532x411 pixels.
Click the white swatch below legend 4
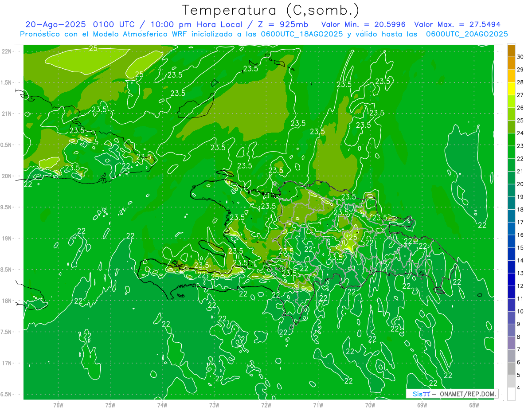click(511, 394)
